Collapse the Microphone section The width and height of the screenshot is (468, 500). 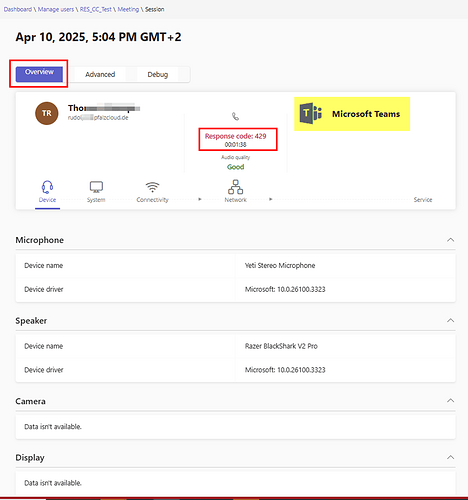click(450, 240)
